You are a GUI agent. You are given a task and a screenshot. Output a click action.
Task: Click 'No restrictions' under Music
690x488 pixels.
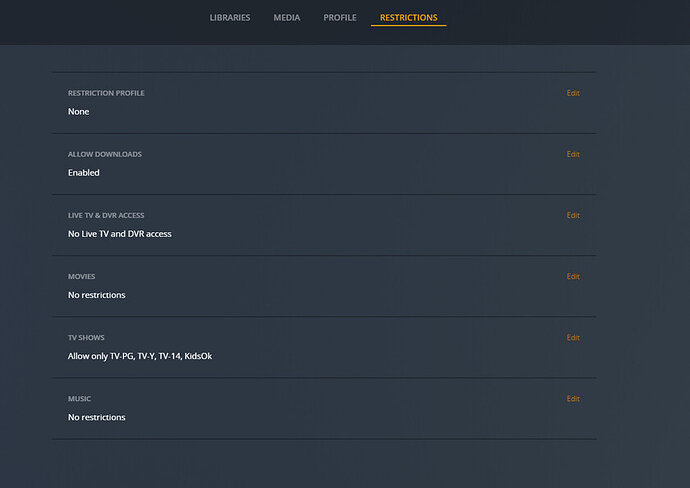[x=96, y=418]
